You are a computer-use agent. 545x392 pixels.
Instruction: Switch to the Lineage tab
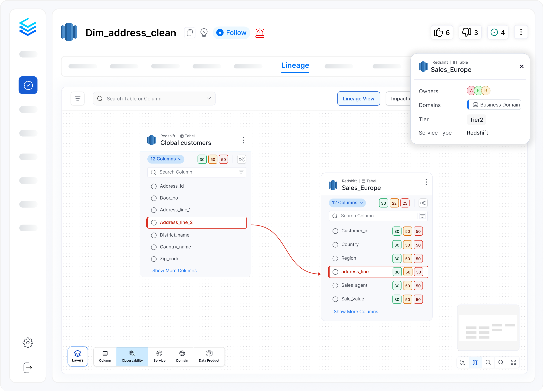[295, 65]
